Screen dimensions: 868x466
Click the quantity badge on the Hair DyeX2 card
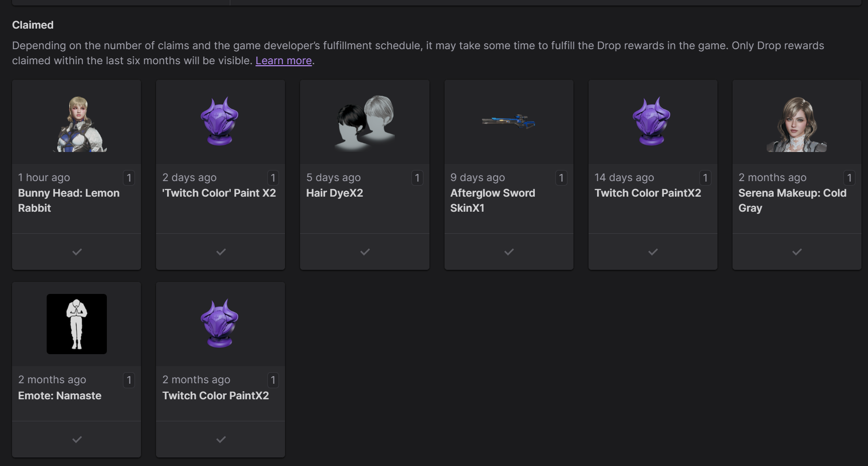[417, 178]
